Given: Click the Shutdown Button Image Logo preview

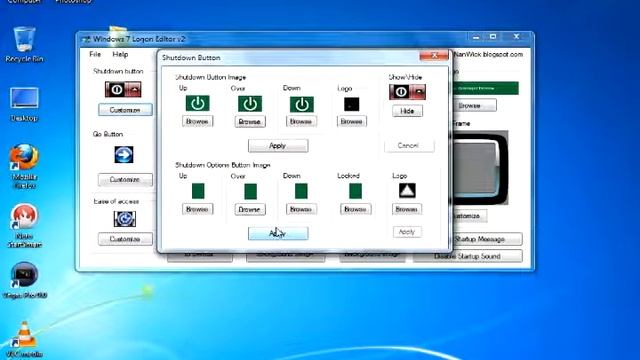Looking at the screenshot, I should 351,104.
